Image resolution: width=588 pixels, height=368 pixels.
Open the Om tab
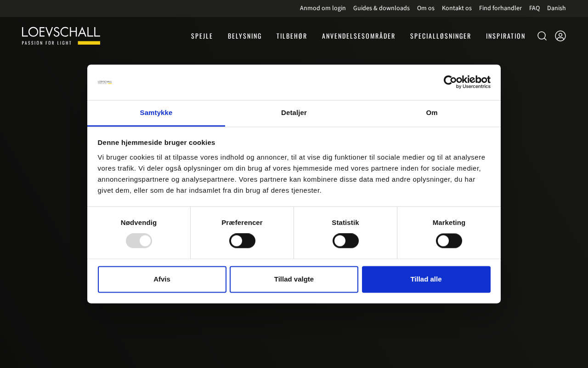pos(432,113)
